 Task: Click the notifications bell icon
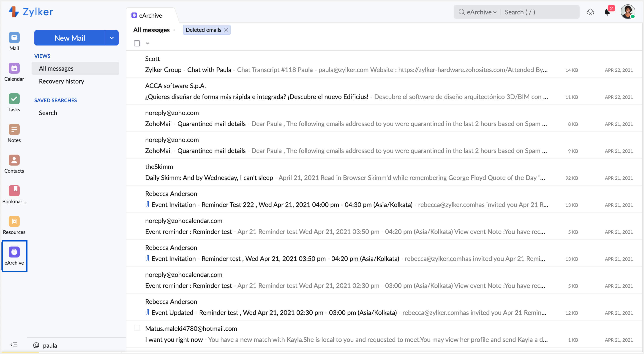(x=607, y=12)
